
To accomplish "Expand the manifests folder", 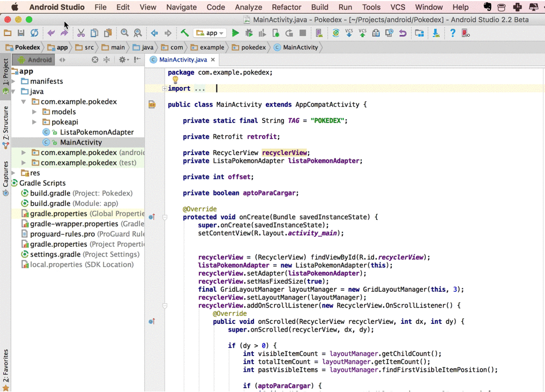I will pyautogui.click(x=14, y=81).
